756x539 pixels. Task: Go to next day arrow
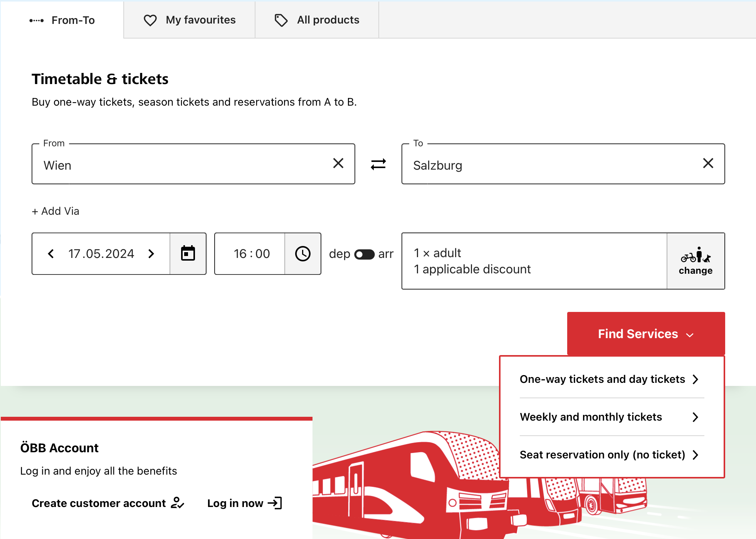(151, 254)
